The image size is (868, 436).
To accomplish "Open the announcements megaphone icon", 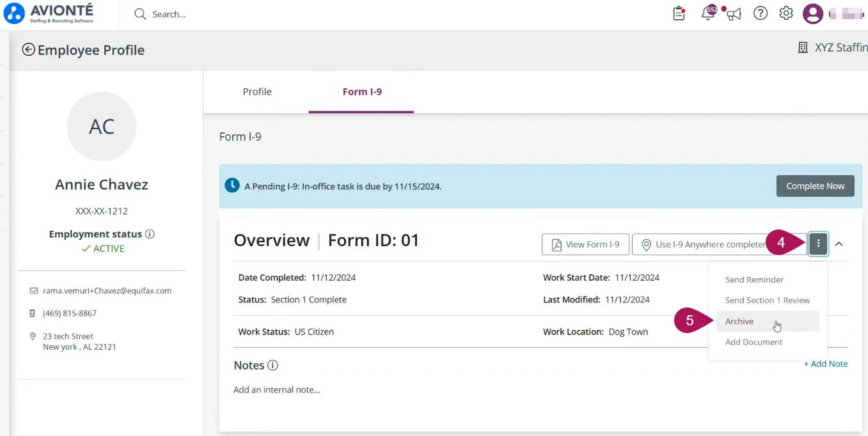I will click(x=733, y=14).
